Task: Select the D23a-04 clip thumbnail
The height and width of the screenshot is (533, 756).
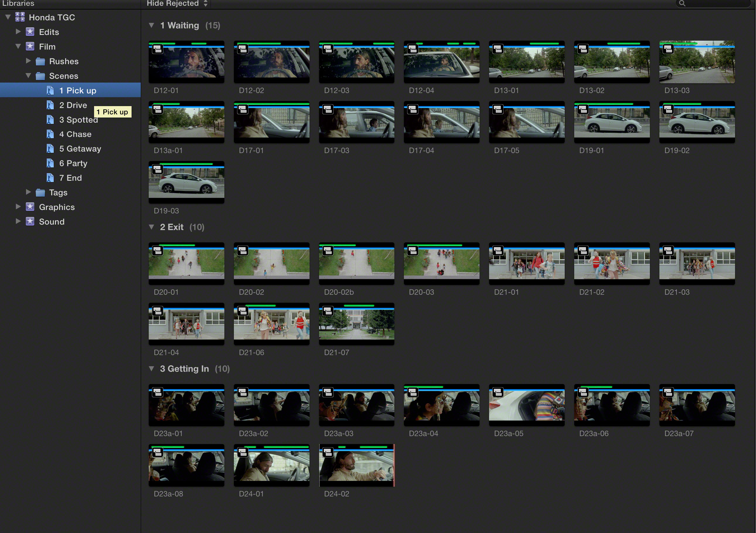Action: pyautogui.click(x=441, y=405)
